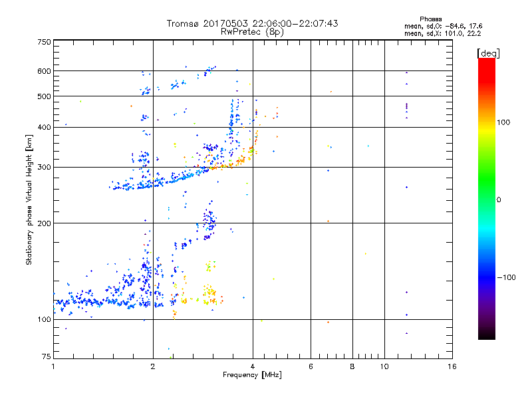
Task: Click the y-axis label "600"
Action: pyautogui.click(x=44, y=71)
